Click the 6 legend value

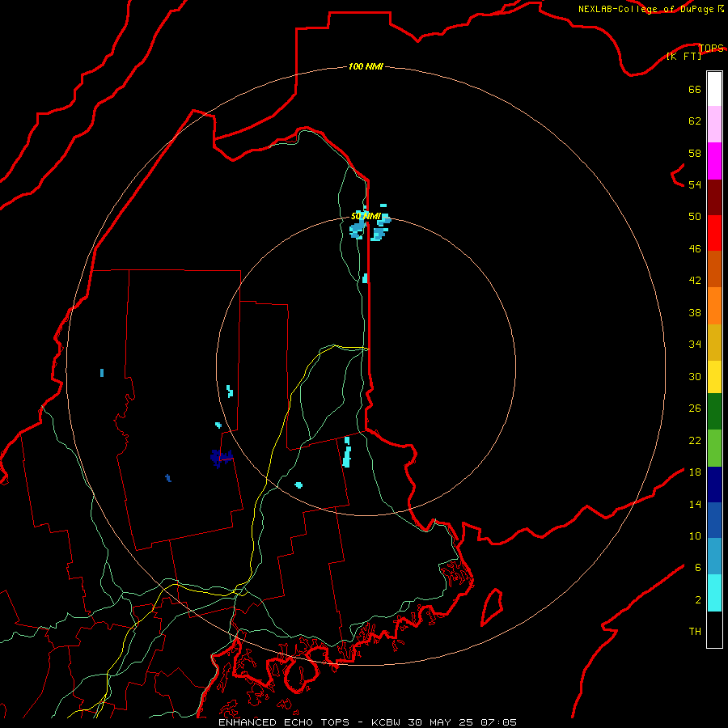click(x=698, y=567)
